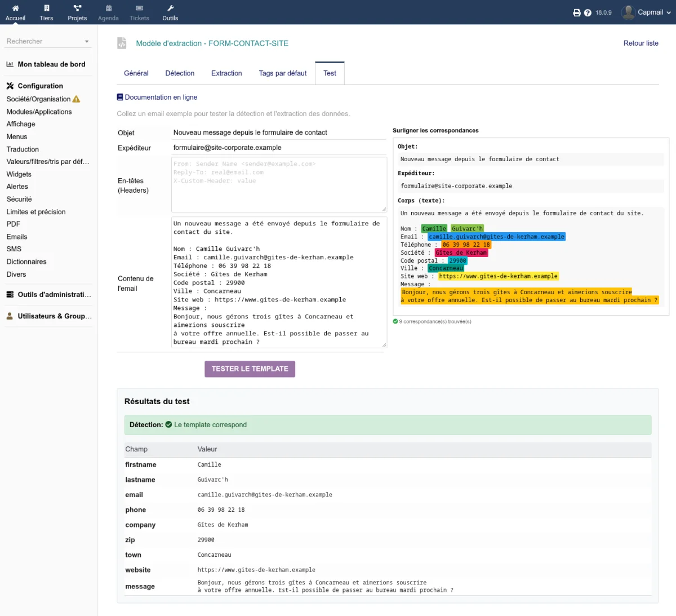Click the green check in Détection banner
This screenshot has height=616, width=676.
168,425
